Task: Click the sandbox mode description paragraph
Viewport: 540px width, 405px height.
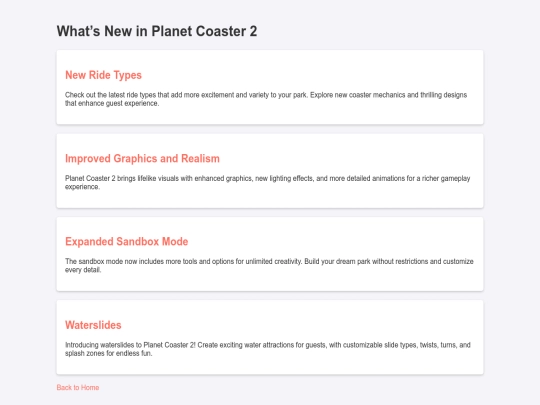Action: coord(269,266)
